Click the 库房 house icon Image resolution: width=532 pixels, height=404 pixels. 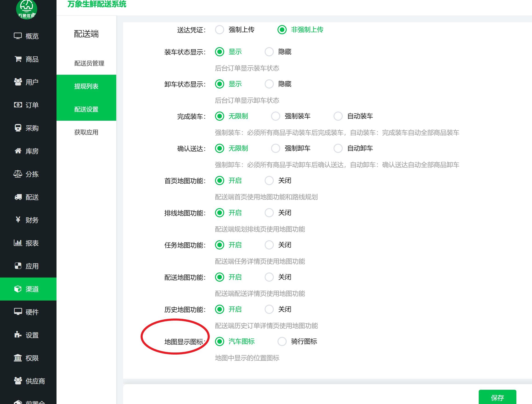[18, 151]
